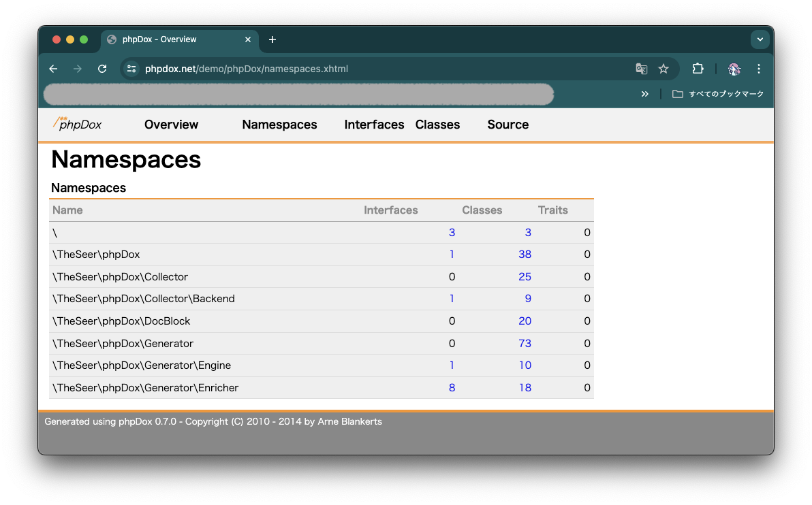Viewport: 812px width, 505px height.
Task: Click the Classes column header in table
Action: (482, 210)
